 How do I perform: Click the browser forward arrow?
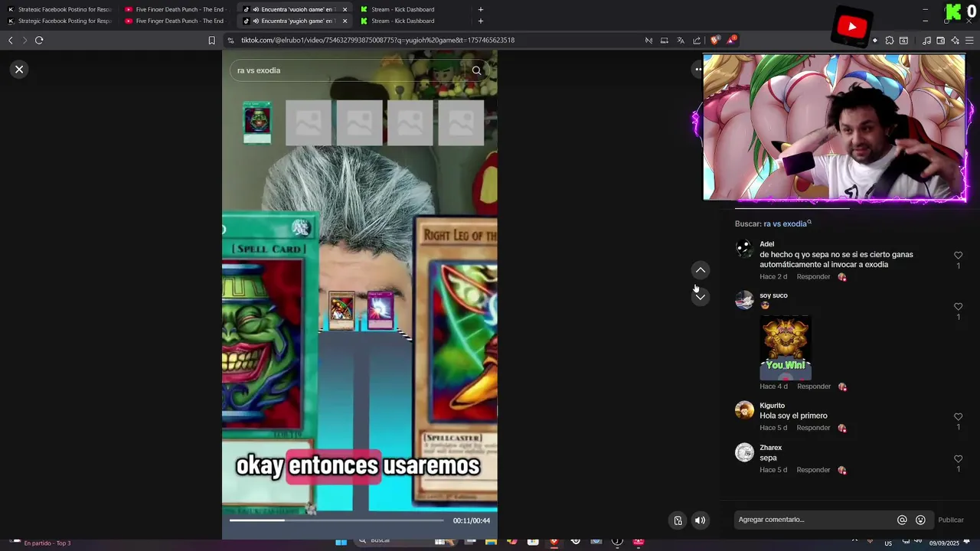click(24, 41)
